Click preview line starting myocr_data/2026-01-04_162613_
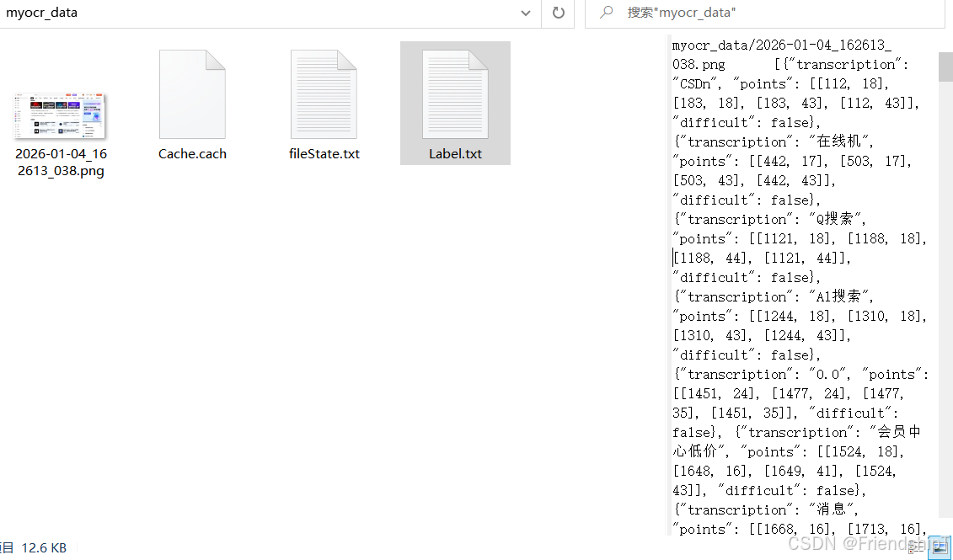Viewport: 953px width, 560px height. click(x=782, y=45)
